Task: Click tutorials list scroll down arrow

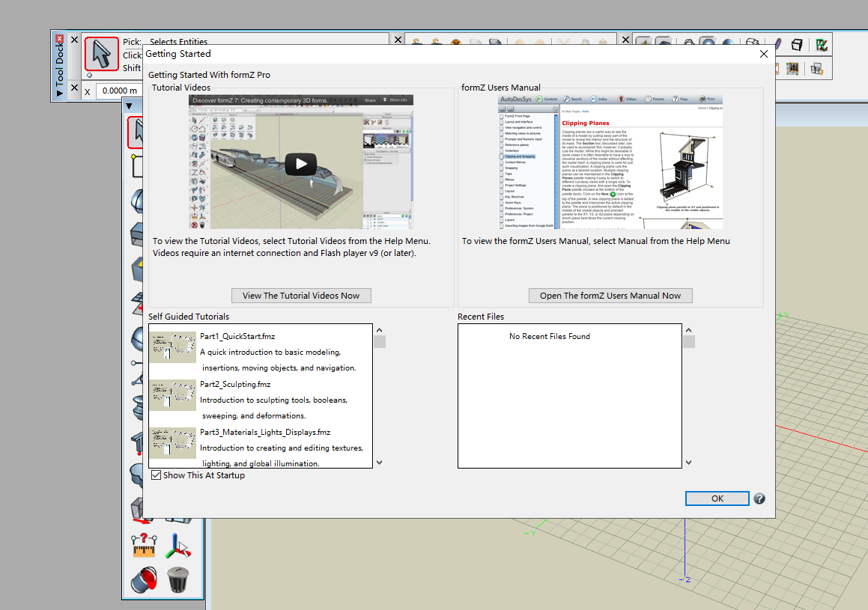Action: coord(379,463)
